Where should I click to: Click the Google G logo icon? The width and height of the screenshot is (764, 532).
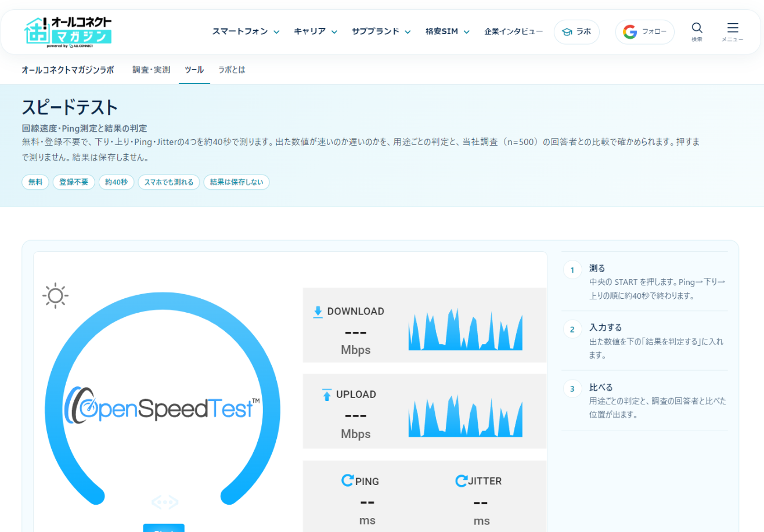pos(630,32)
